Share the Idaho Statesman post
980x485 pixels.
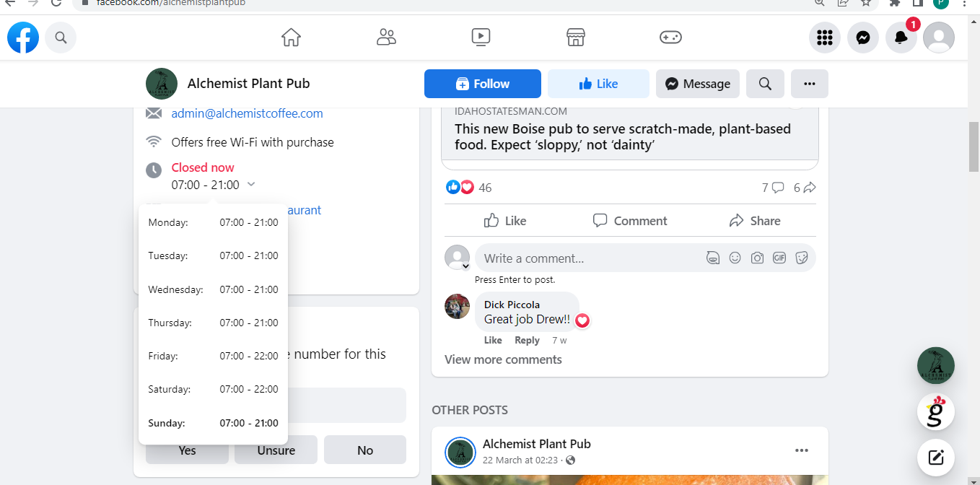coord(755,221)
